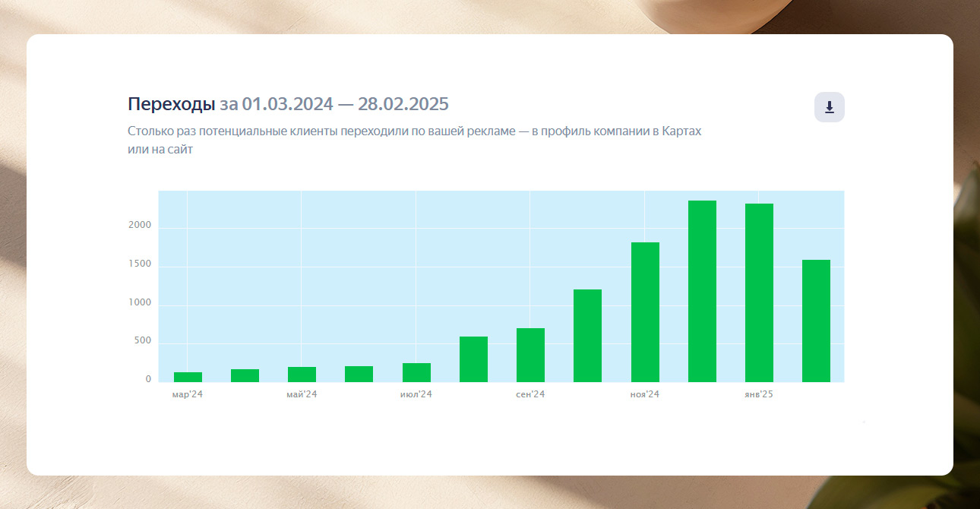Viewport: 980px width, 509px height.
Task: Select the янв'25 bar
Action: coord(759,292)
